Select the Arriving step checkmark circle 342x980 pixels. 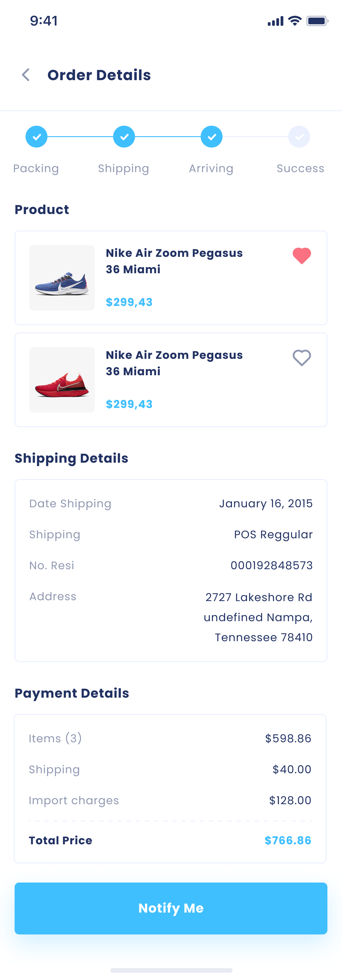click(x=212, y=137)
